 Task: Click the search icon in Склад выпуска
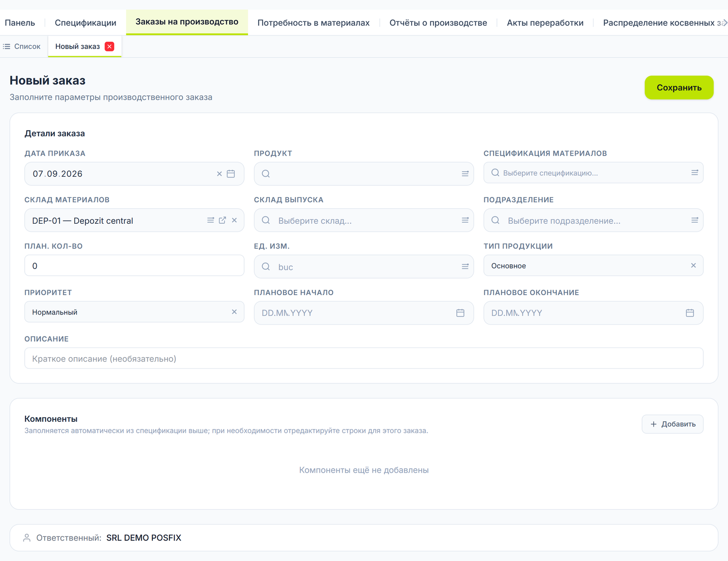pyautogui.click(x=265, y=220)
